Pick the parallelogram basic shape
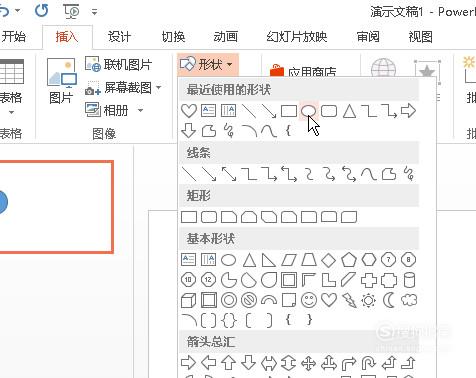The width and height of the screenshot is (476, 378). 289,260
